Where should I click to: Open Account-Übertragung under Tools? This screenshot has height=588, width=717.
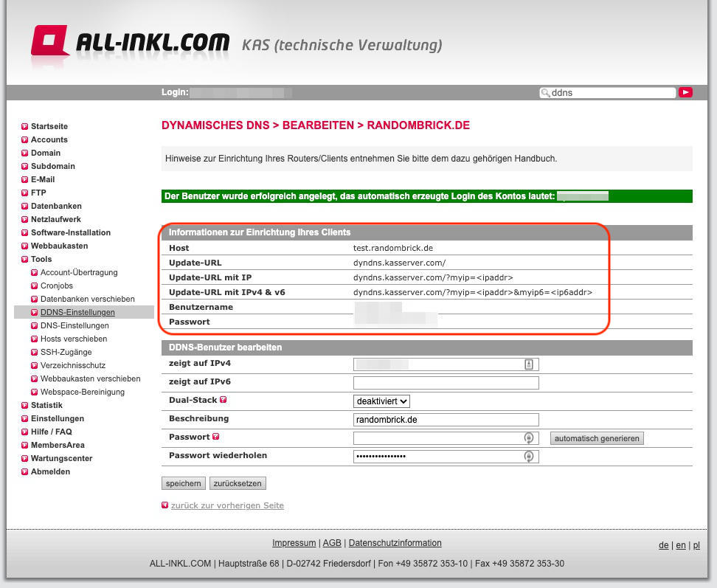pos(79,272)
